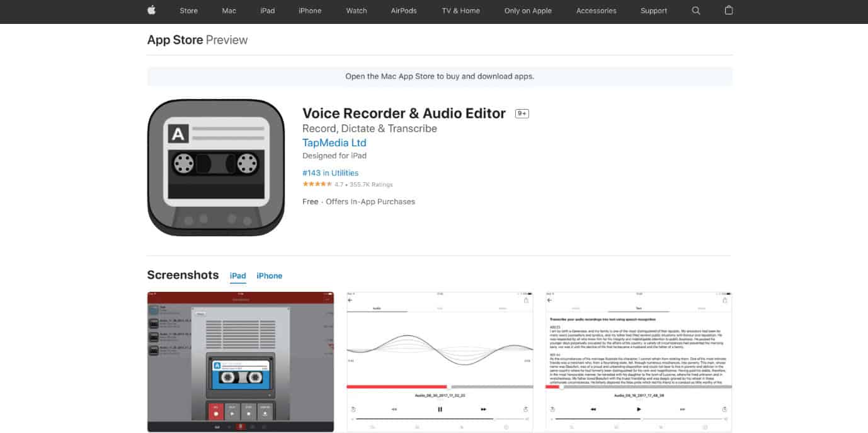Click the back arrow in the waveform screenshot
868x433 pixels.
(x=351, y=301)
